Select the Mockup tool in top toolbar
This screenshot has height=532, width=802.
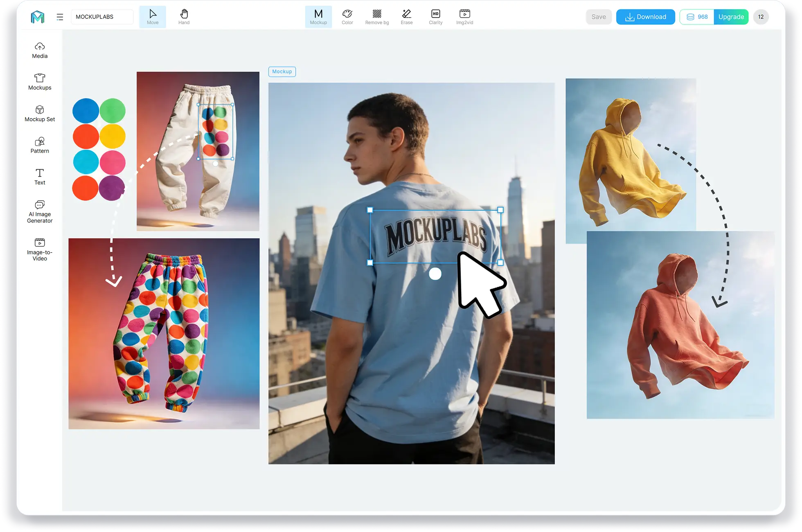(318, 17)
